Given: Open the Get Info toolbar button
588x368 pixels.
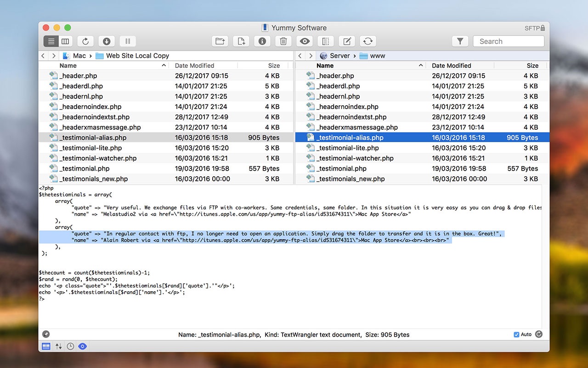Looking at the screenshot, I should [x=262, y=41].
